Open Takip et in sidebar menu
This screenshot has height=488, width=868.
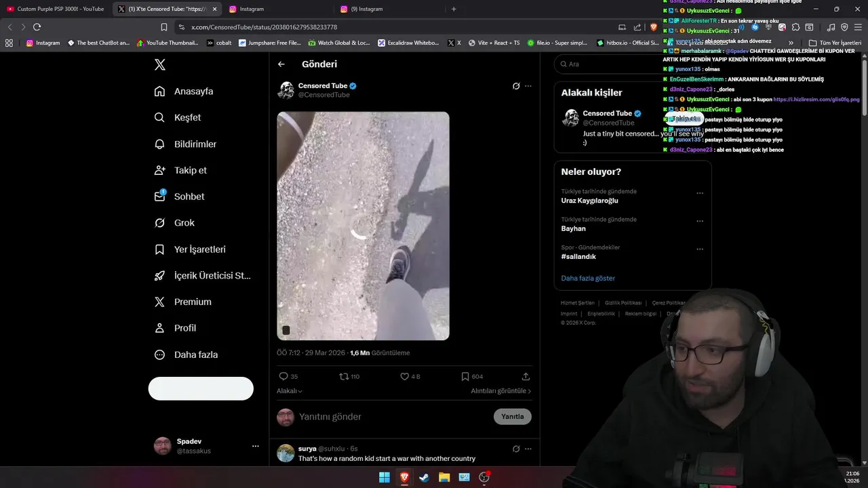point(180,170)
